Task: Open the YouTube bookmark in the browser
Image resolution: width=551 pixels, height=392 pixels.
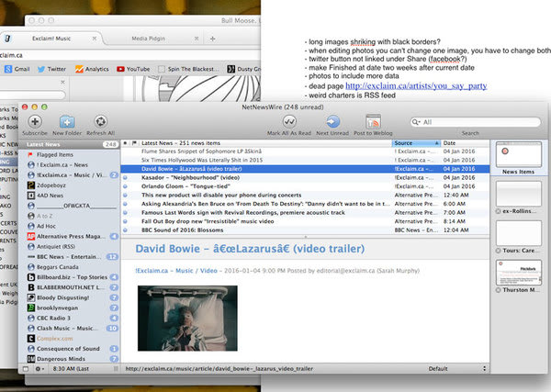Action: coord(133,69)
